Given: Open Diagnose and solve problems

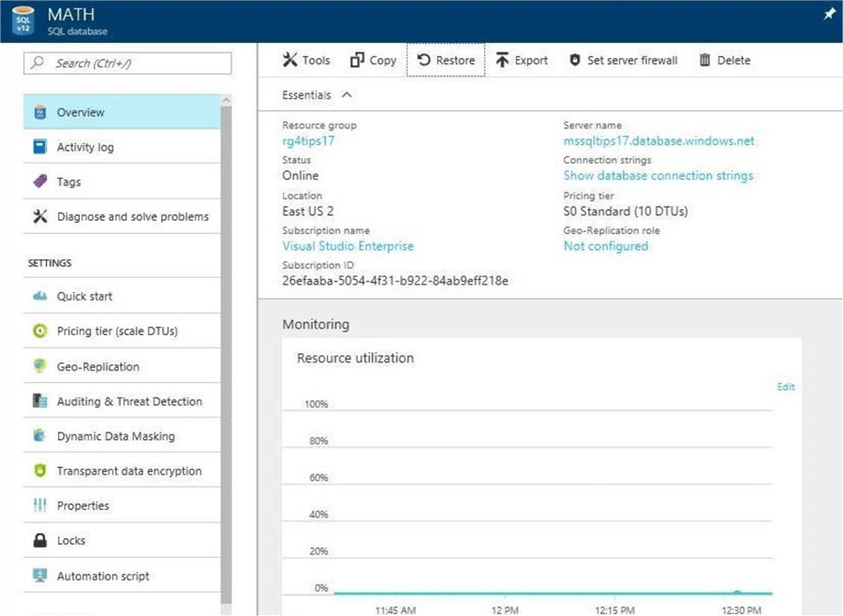Looking at the screenshot, I should (x=122, y=216).
